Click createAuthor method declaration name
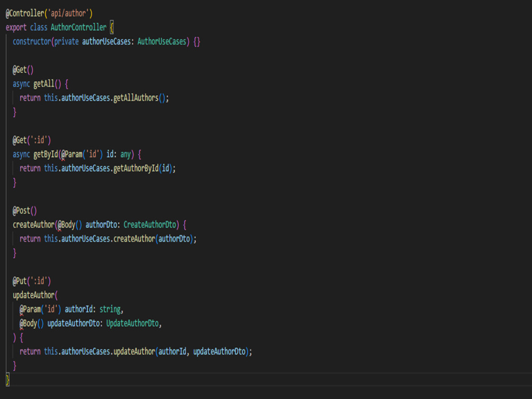Viewport: 532px width, 399px height. pos(34,225)
